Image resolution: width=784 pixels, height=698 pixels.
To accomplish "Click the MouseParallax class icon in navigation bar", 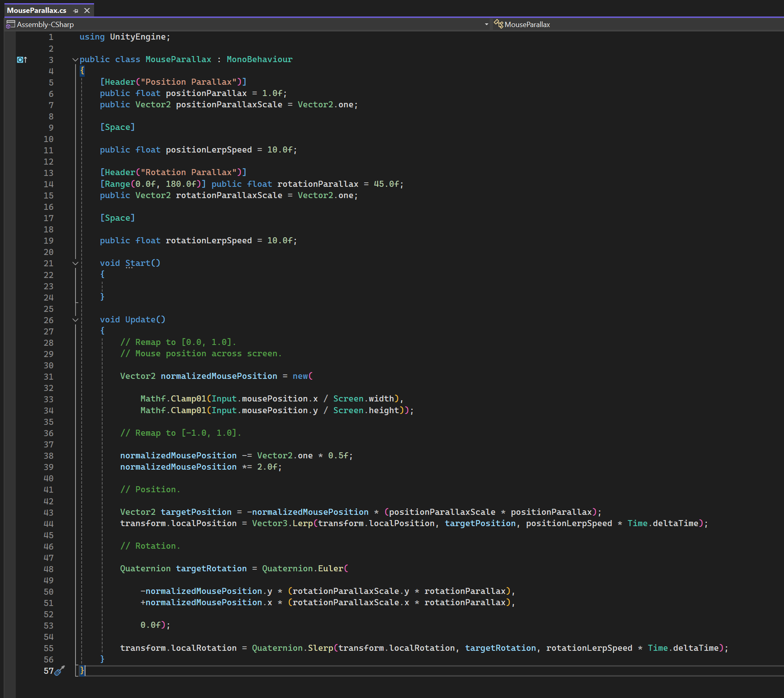I will (x=499, y=24).
